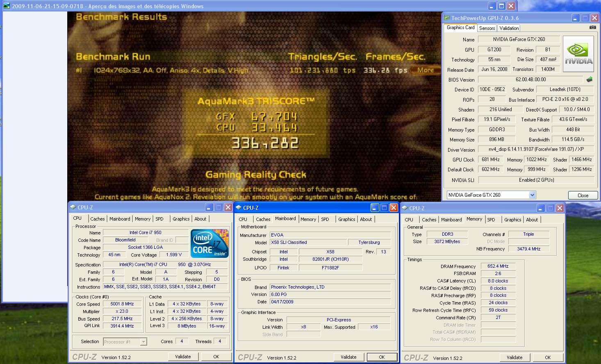Click the NVIDIA SLI 'Enabled (2 GPUs)' field

coord(536,180)
